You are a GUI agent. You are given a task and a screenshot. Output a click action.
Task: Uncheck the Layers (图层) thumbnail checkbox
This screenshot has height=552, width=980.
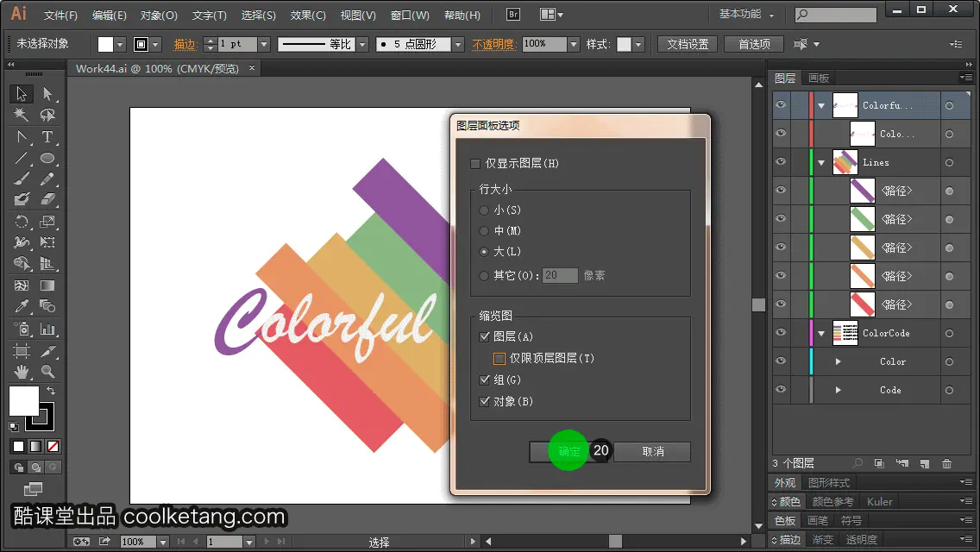[x=484, y=336]
